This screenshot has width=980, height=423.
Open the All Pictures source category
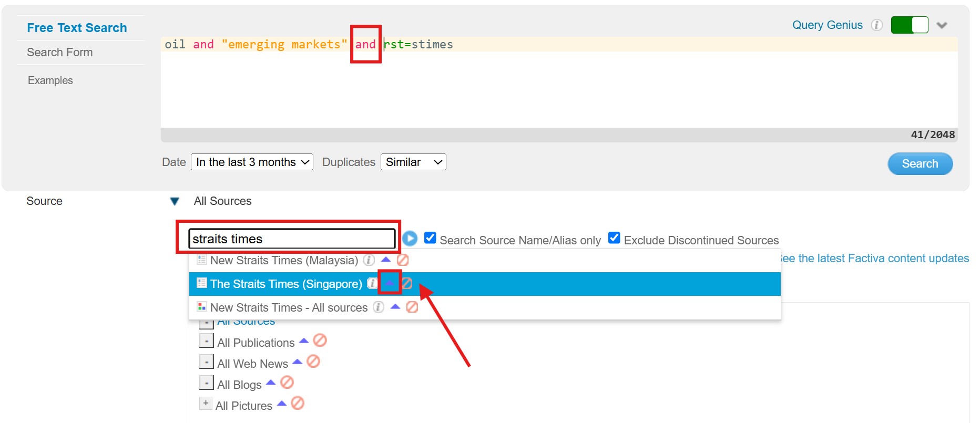244,406
